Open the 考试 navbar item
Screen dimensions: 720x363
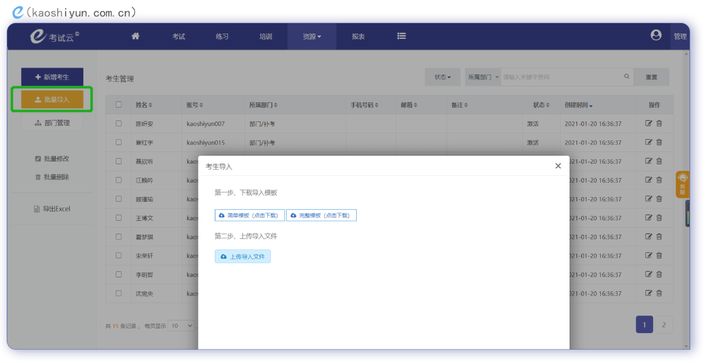pyautogui.click(x=179, y=36)
